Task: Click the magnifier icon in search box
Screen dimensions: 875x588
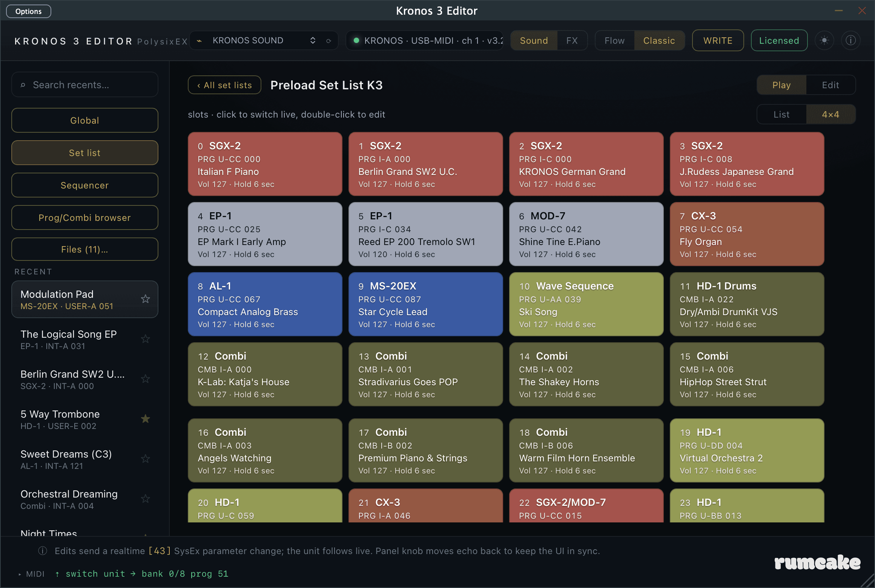Action: (23, 85)
